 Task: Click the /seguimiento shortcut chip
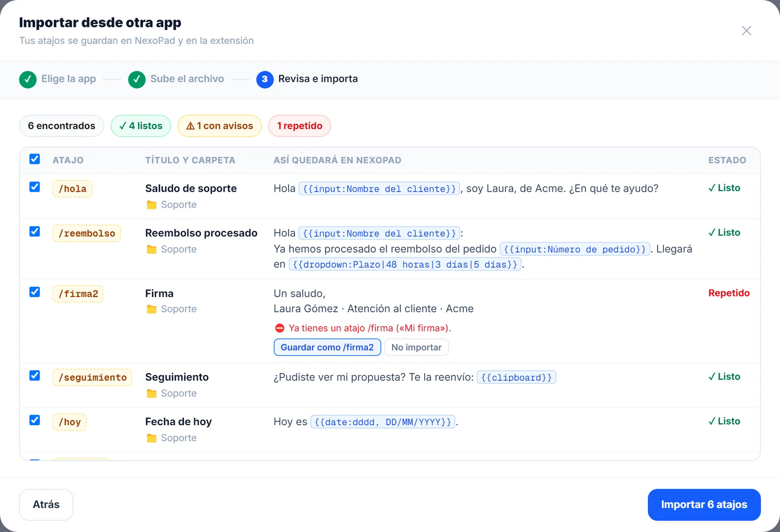(x=92, y=377)
